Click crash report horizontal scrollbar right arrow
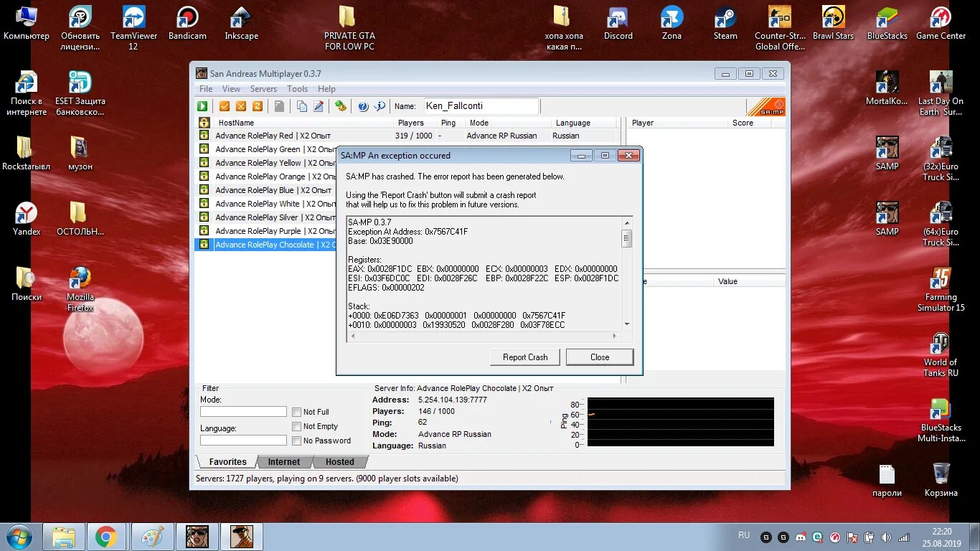This screenshot has width=980, height=551. [x=614, y=336]
